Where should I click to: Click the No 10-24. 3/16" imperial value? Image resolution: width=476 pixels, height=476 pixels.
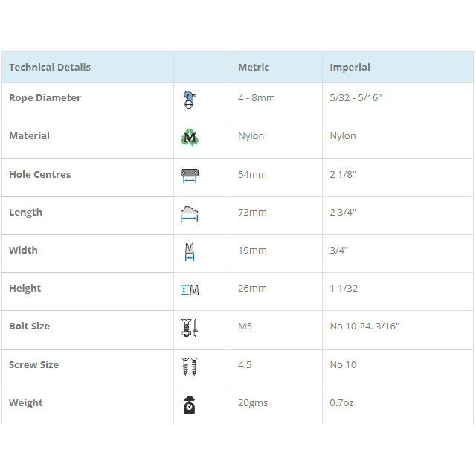[364, 327]
